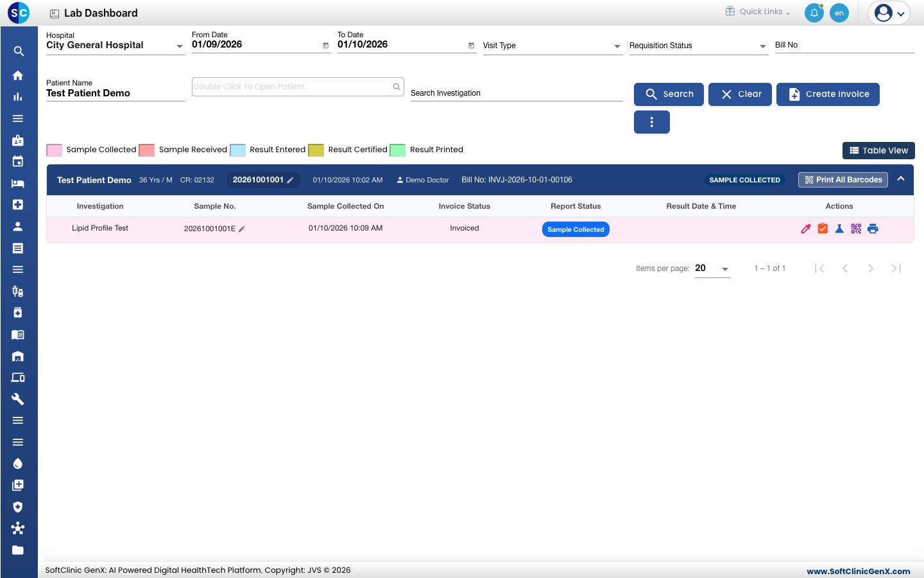Open the bed icon in sidebar
The width and height of the screenshot is (924, 578).
pyautogui.click(x=18, y=183)
